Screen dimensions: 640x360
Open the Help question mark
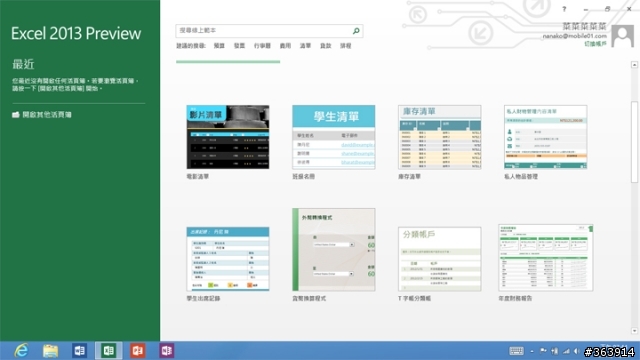564,9
